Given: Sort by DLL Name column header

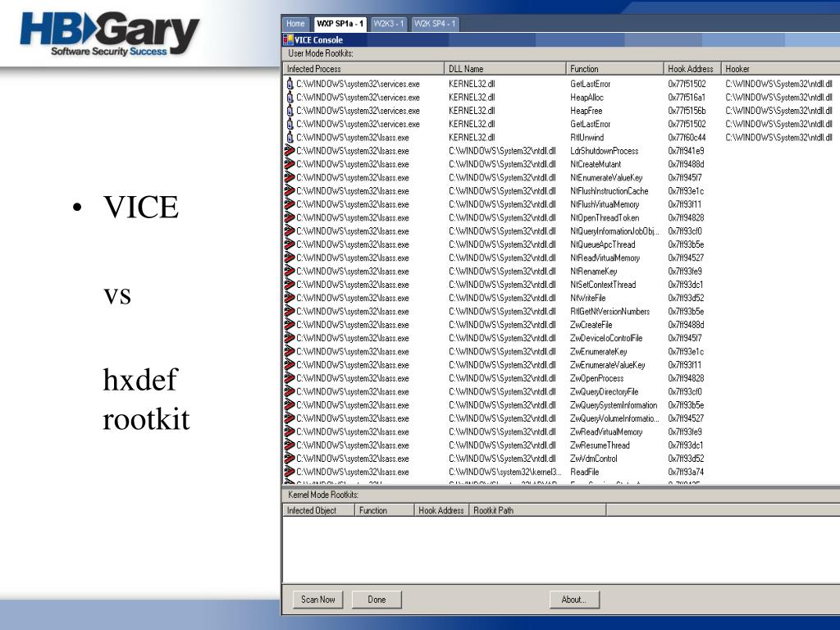Looking at the screenshot, I should [504, 69].
